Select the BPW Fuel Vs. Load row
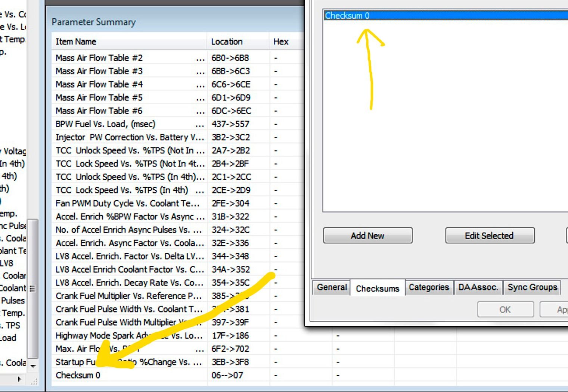 (178, 124)
